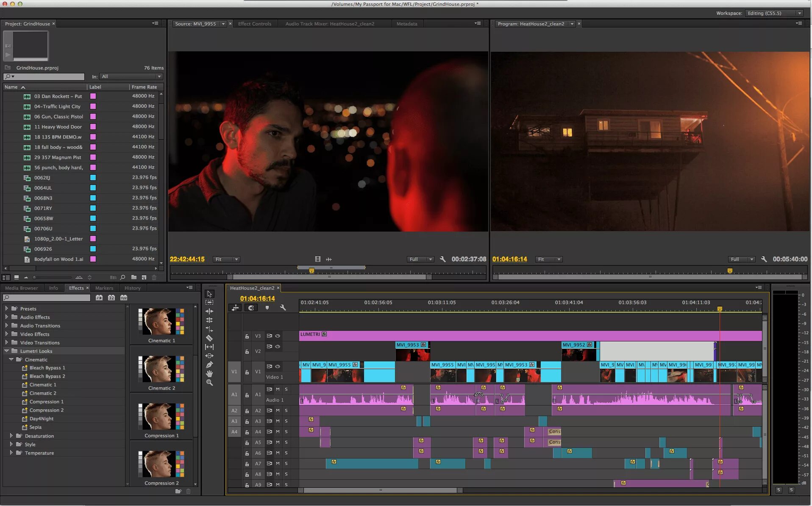
Task: Pick the Track Select tool
Action: click(209, 302)
